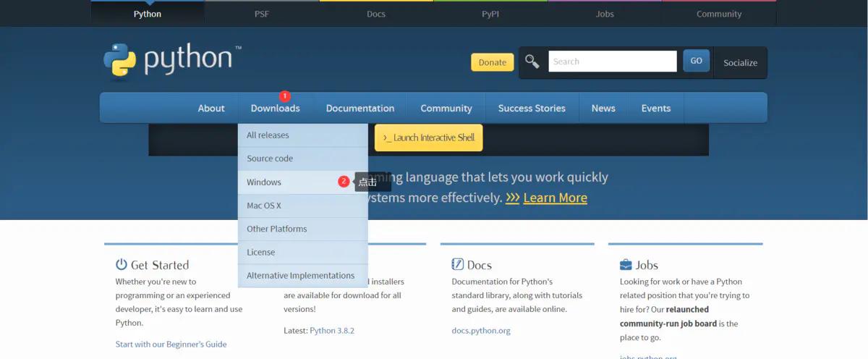Switch to the Docs top tab
The height and width of the screenshot is (359, 868).
pos(376,14)
